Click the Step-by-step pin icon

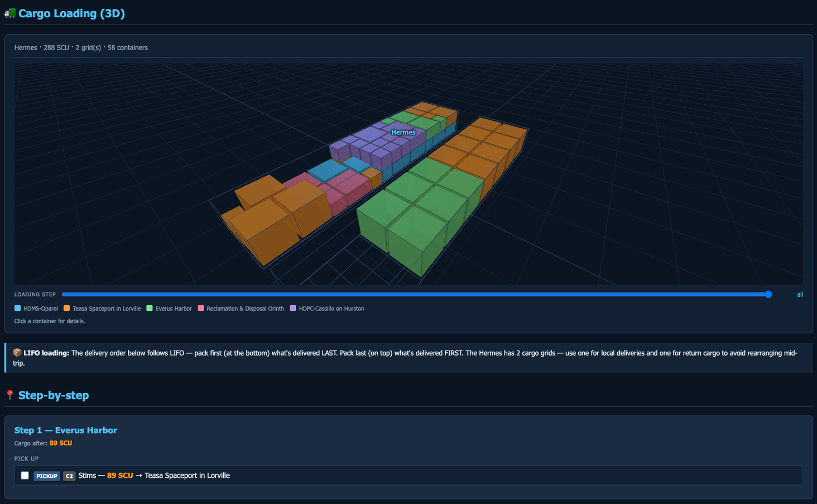[9, 395]
